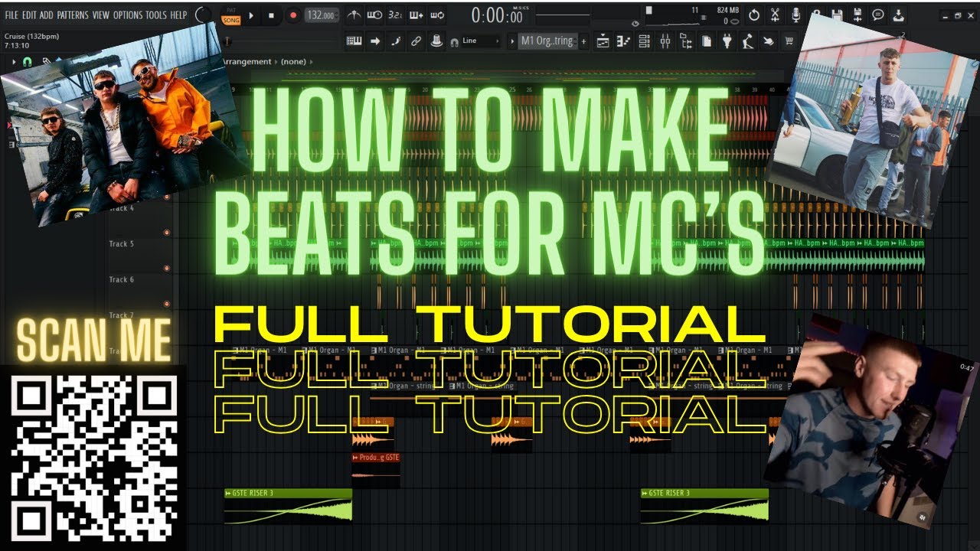Enable overdub blend recording
The image size is (980, 551).
coord(416,15)
